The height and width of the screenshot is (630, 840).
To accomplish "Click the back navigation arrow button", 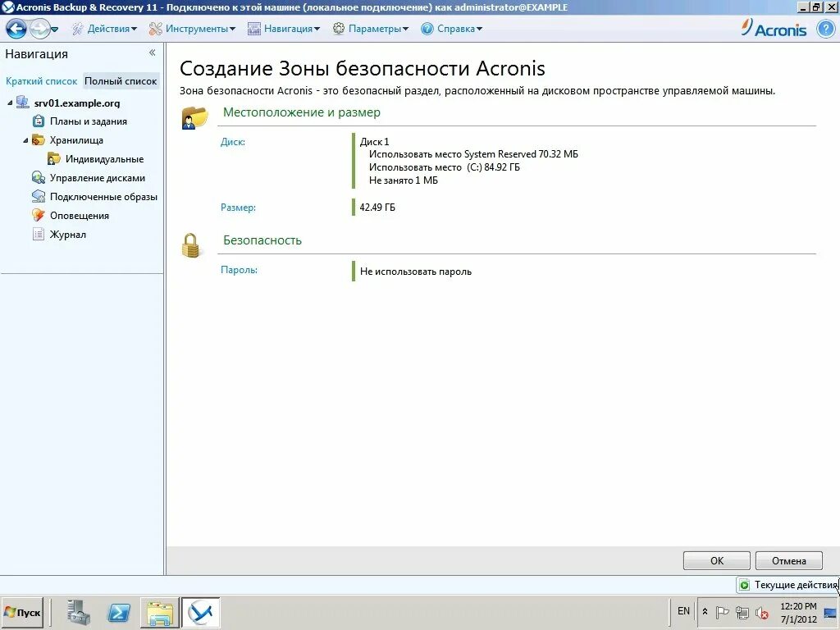I will tap(16, 28).
